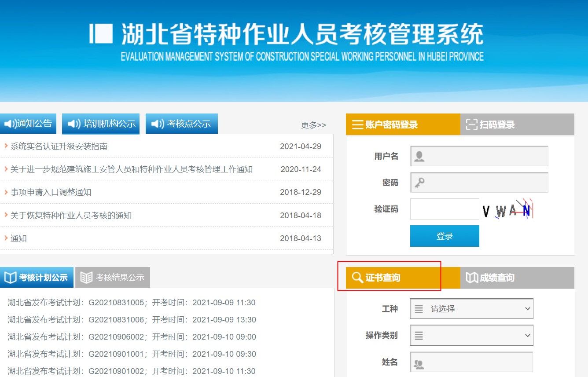This screenshot has height=377, width=588.
Task: Click the menu lines icon beside 账户密码登录
Action: (357, 125)
